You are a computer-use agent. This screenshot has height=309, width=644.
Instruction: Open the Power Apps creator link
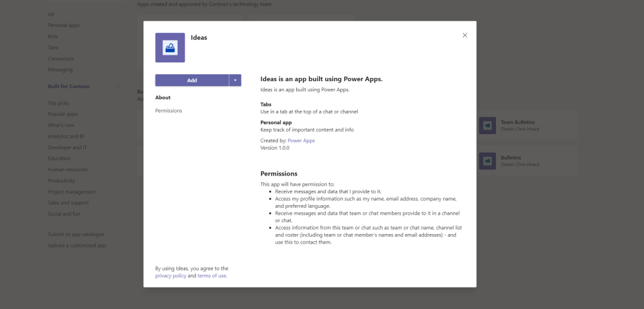[301, 140]
